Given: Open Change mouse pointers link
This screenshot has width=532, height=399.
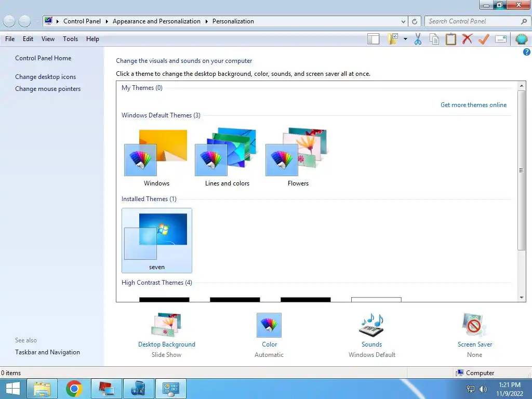Looking at the screenshot, I should 48,89.
